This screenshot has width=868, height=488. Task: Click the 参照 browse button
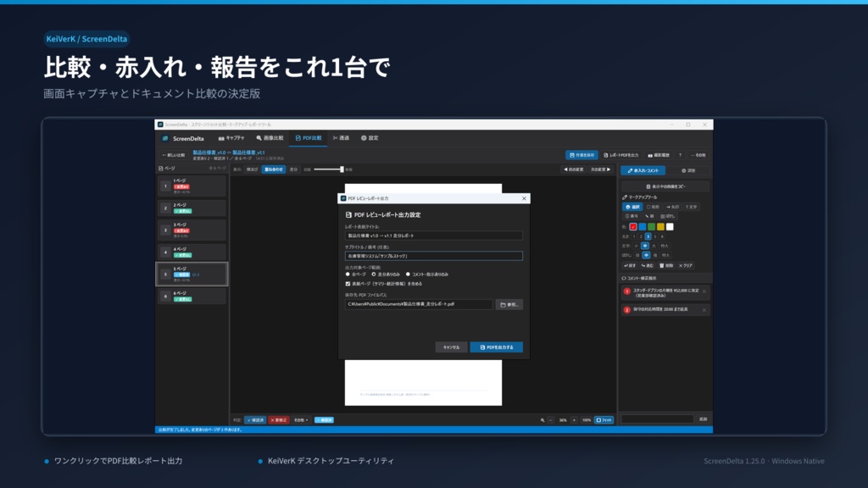click(x=509, y=304)
